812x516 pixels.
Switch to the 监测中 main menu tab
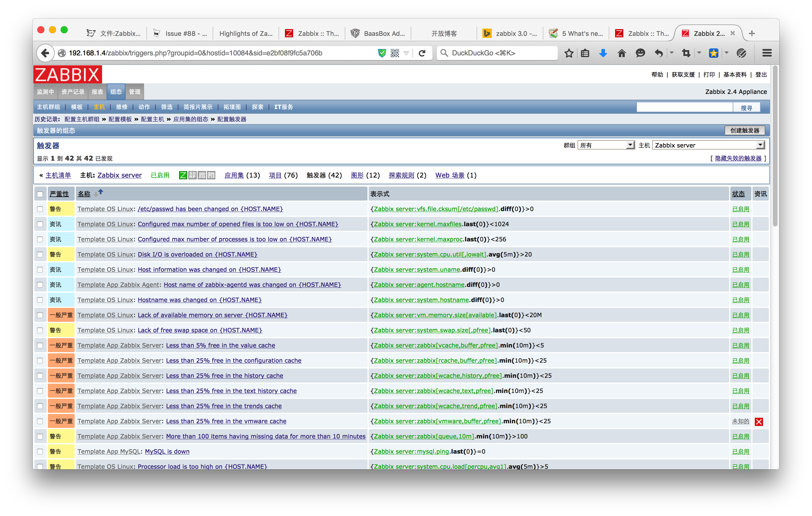pos(45,92)
